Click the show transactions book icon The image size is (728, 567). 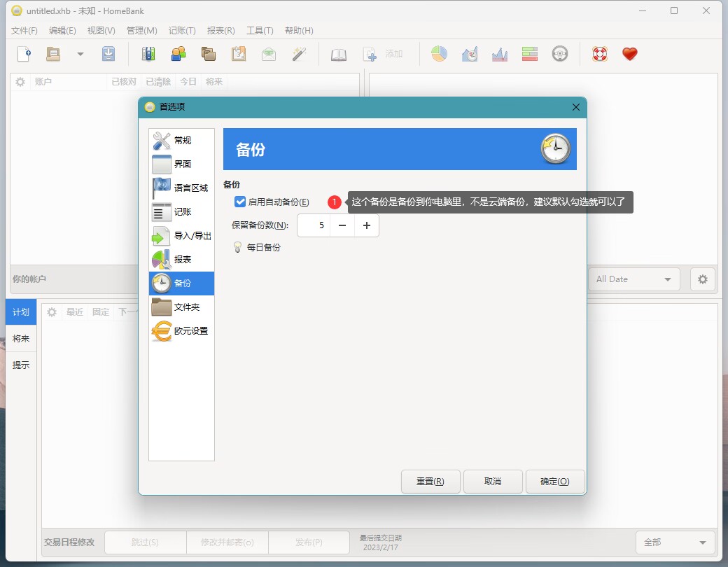(x=339, y=54)
